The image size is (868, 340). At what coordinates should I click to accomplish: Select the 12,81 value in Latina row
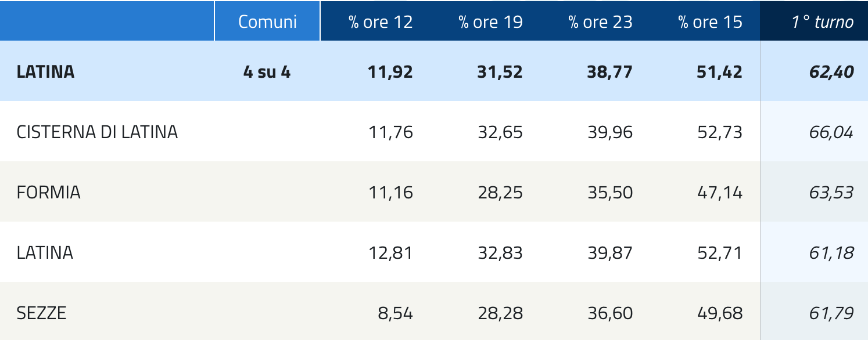[x=390, y=253]
